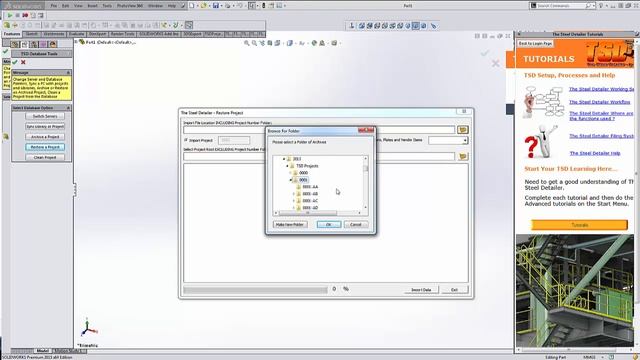Collapse the Message panel section
640x360 pixels.
click(68, 72)
